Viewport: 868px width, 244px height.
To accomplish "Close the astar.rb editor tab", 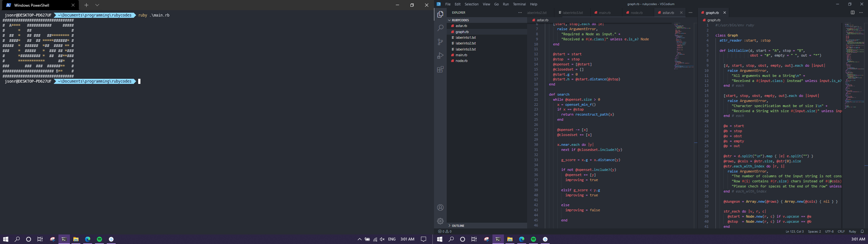I will click(681, 13).
